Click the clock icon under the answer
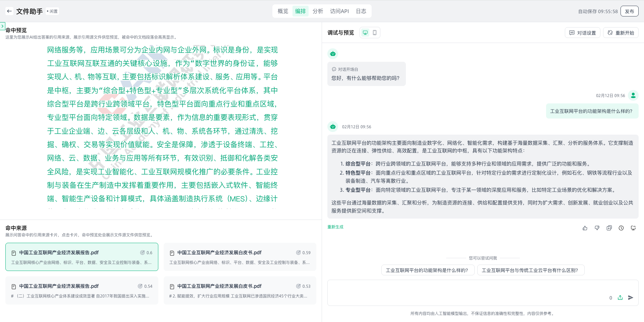The width and height of the screenshot is (644, 322). (621, 228)
